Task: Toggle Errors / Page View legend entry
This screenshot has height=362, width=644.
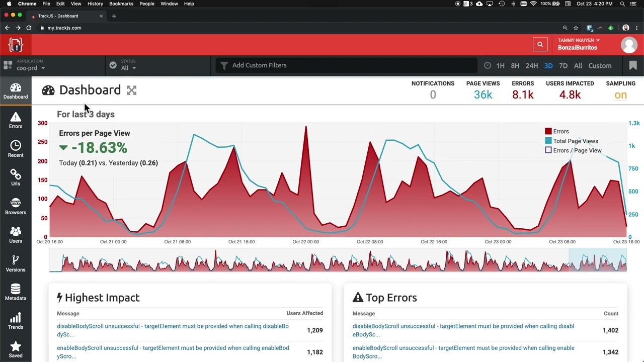Action: [x=574, y=150]
